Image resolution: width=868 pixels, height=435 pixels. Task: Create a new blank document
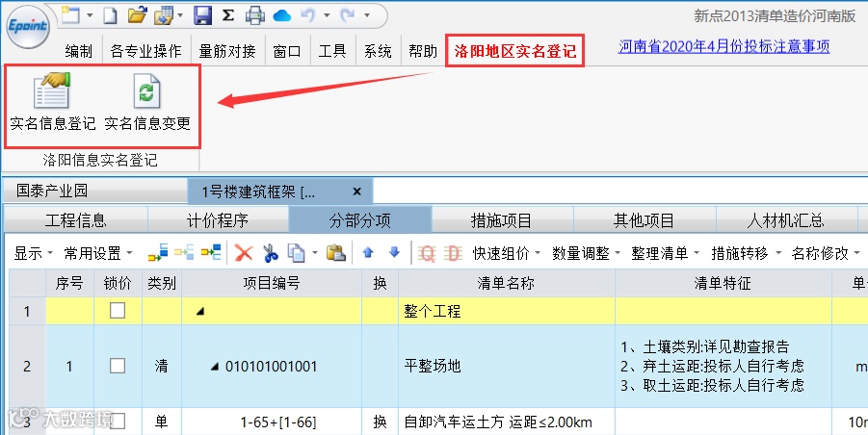111,15
